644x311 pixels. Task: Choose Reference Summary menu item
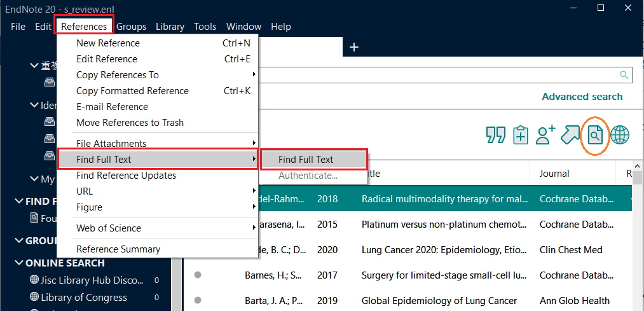pyautogui.click(x=158, y=249)
